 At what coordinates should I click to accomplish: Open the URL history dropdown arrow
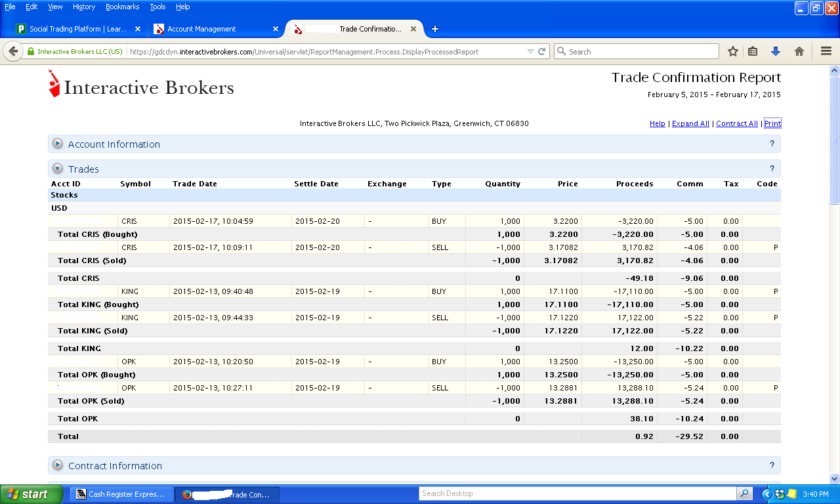(x=530, y=51)
